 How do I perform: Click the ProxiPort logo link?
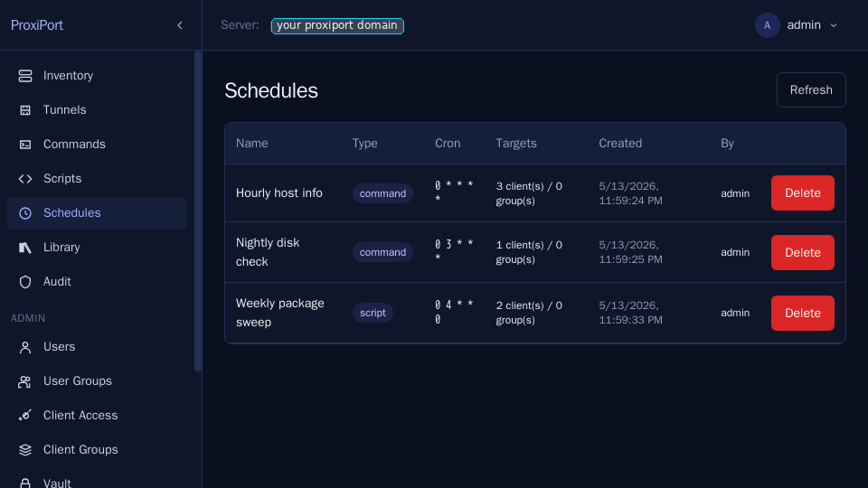37,25
